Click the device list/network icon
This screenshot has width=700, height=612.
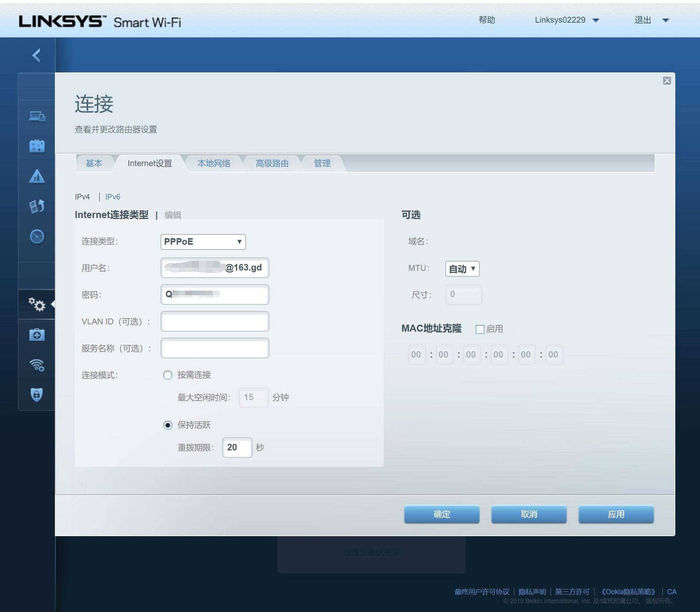coord(37,117)
